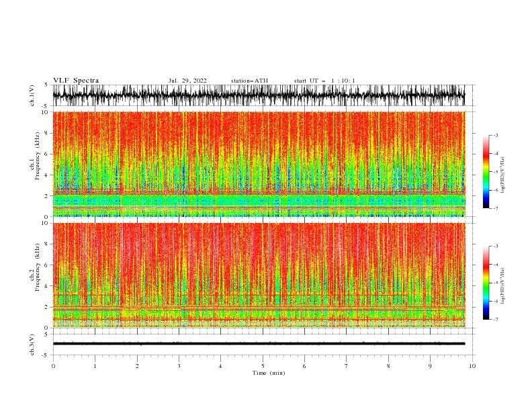Screen dimensions: 532x411
Task: Click the "Time (min)" axis label
Action: [269, 373]
